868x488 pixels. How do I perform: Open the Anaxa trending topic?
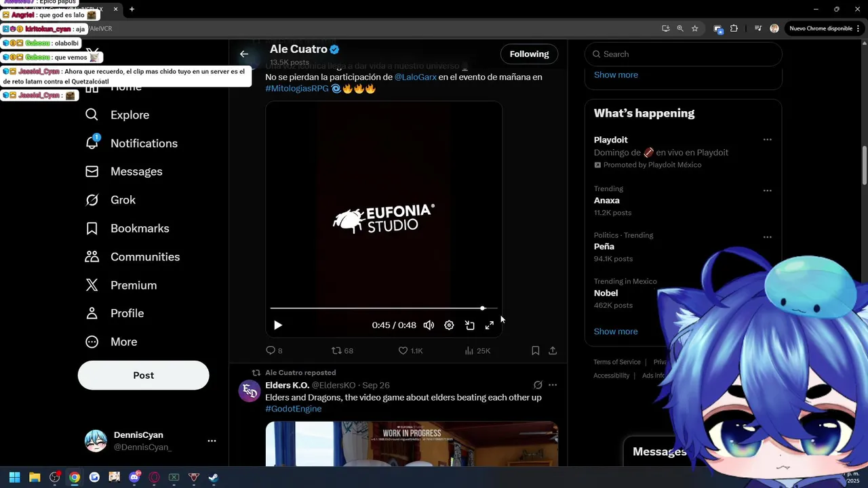(x=607, y=201)
